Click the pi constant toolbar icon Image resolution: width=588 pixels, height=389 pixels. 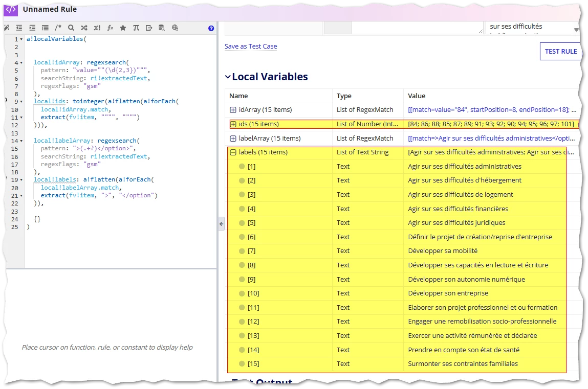[136, 28]
